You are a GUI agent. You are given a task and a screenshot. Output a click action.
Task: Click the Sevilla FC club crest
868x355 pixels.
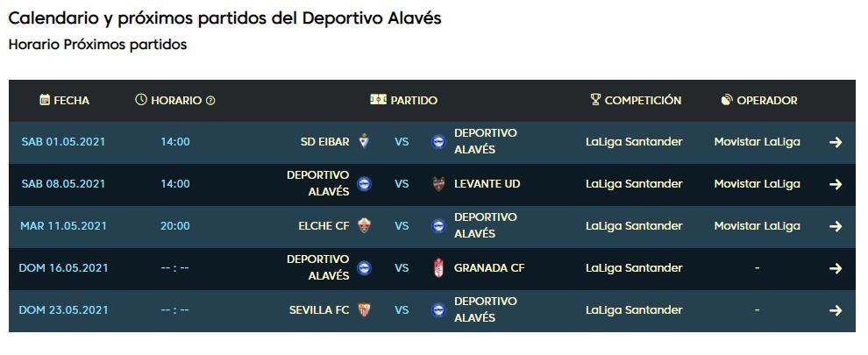(x=364, y=310)
